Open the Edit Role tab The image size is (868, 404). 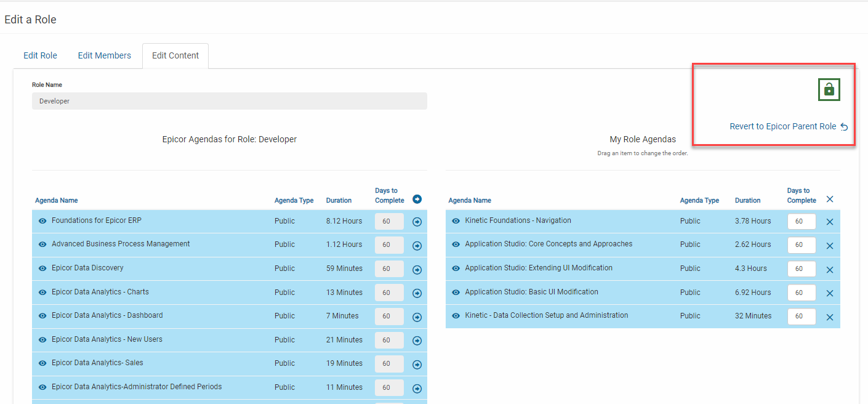pos(40,55)
